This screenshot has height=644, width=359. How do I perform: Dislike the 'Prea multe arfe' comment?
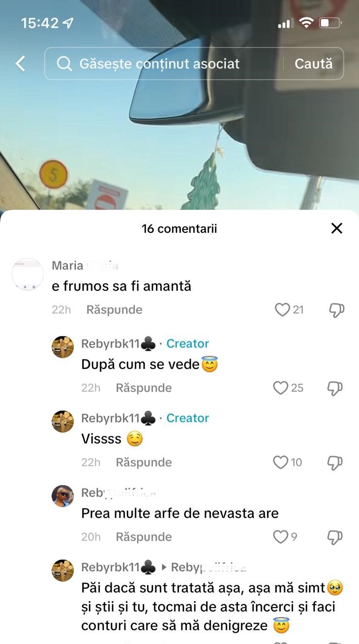point(335,537)
